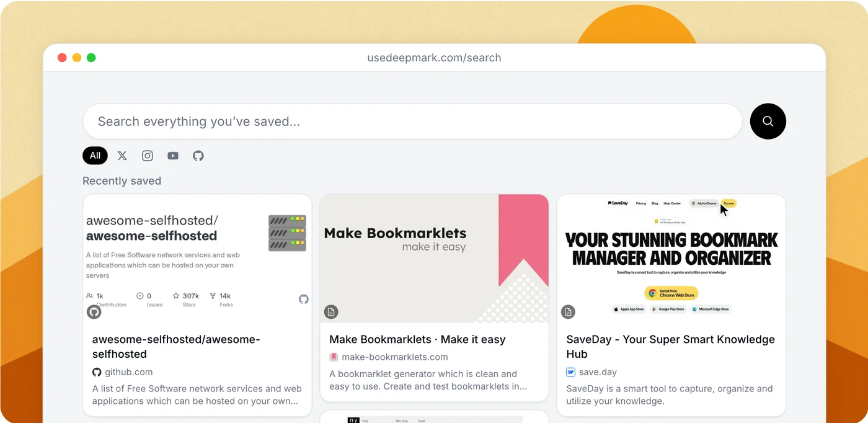Click 'SaveDay is a smart tool' description
This screenshot has height=423, width=868.
point(670,394)
